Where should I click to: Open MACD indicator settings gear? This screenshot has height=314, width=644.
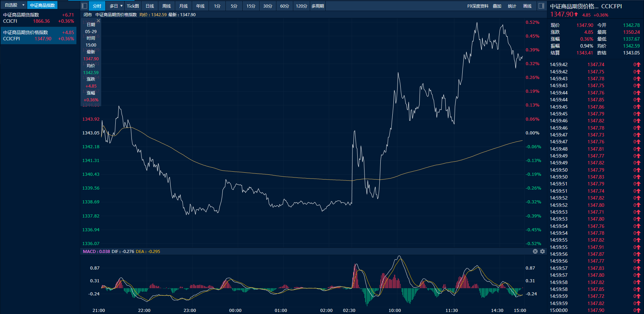click(542, 251)
